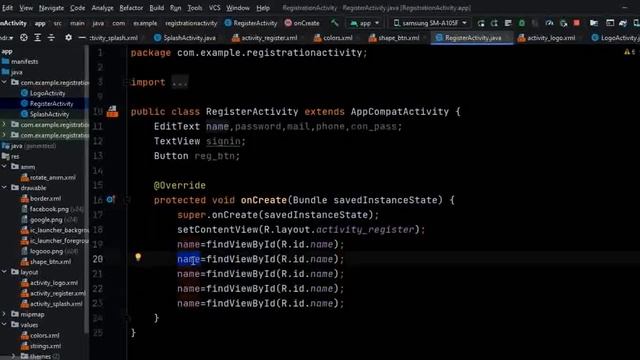This screenshot has height=360, width=640.
Task: Open the Build menu
Action: (x=156, y=8)
